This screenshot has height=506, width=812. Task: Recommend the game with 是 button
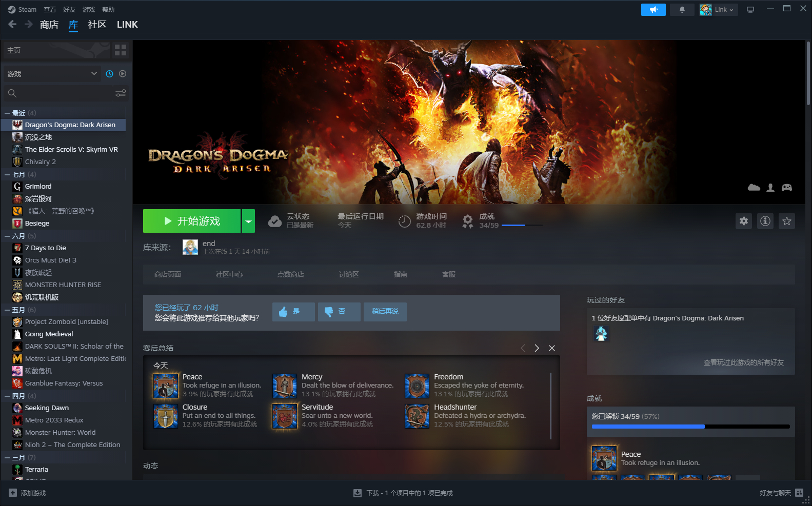point(293,312)
